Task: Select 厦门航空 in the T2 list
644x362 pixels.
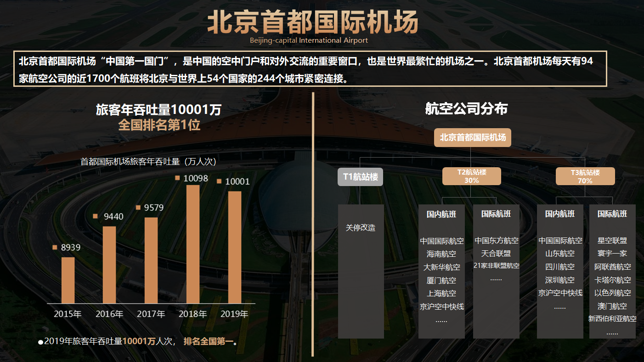Action: pyautogui.click(x=441, y=280)
